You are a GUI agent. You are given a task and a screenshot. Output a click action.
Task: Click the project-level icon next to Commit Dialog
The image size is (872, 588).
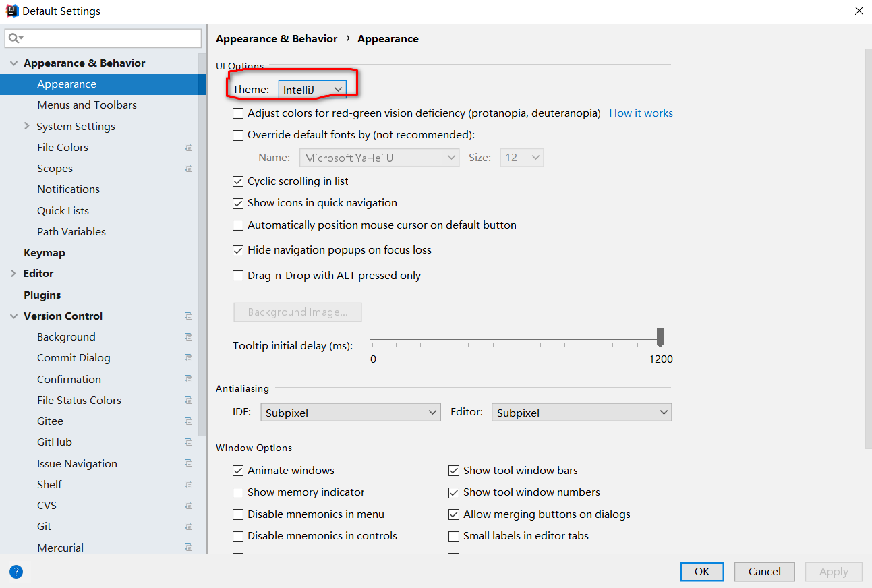[x=188, y=358]
